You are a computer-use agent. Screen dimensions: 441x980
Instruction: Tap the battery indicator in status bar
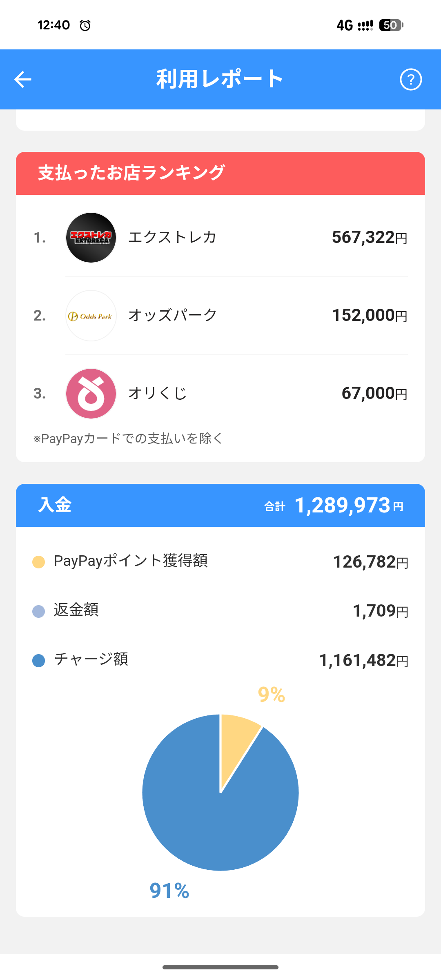[x=391, y=25]
